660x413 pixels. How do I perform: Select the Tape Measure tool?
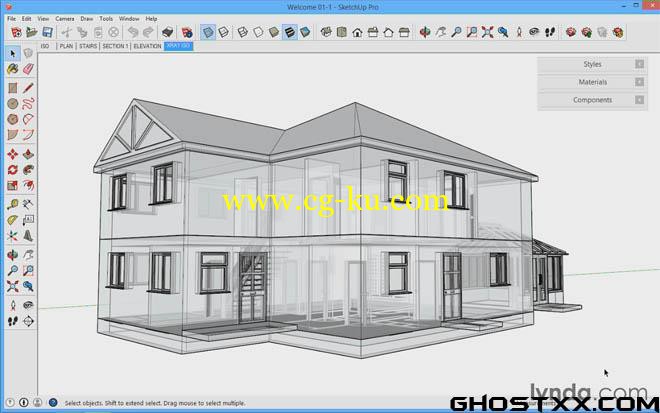pyautogui.click(x=13, y=204)
